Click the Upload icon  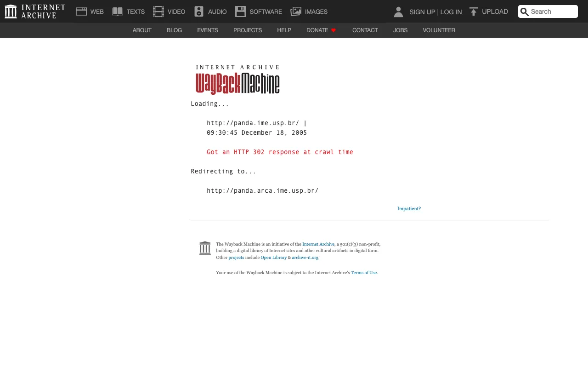(473, 11)
